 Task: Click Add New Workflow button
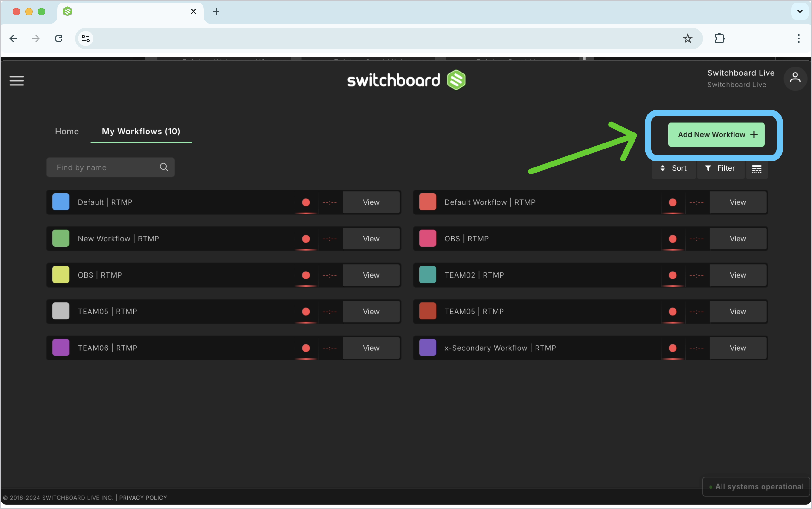pyautogui.click(x=716, y=135)
